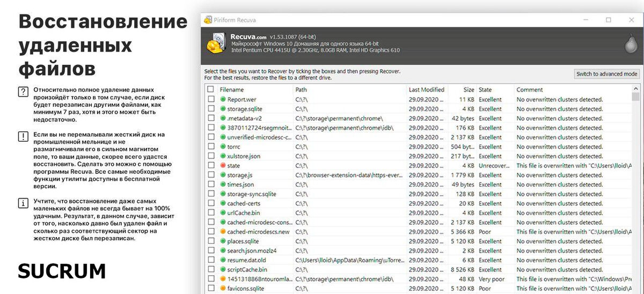The image size is (644, 294).
Task: Click the Recuva hard hat logo icon
Action: click(x=217, y=43)
